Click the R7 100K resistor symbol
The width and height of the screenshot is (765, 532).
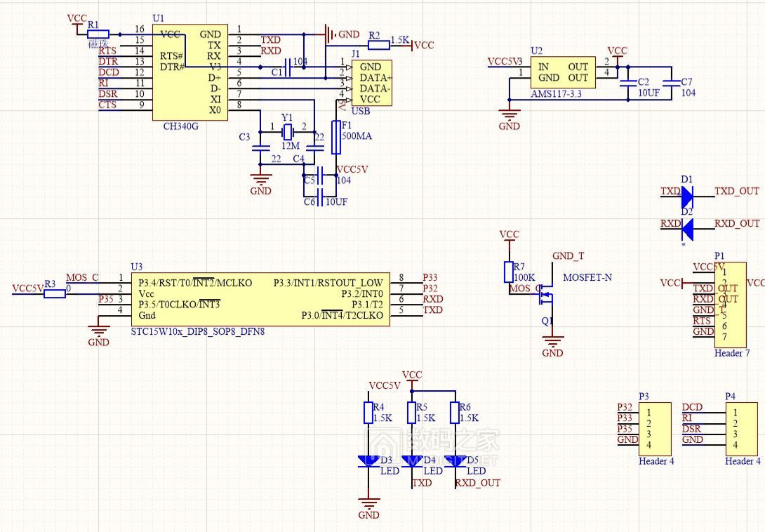pyautogui.click(x=509, y=272)
